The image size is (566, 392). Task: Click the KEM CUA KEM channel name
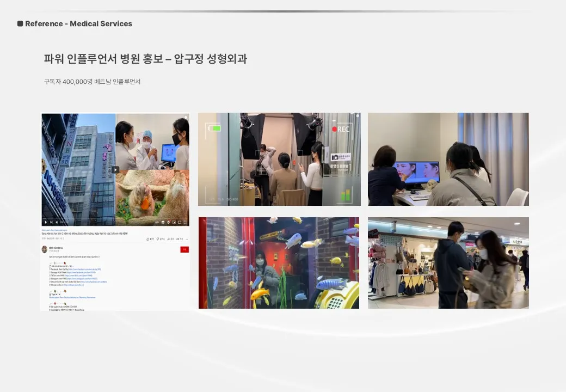[56, 248]
